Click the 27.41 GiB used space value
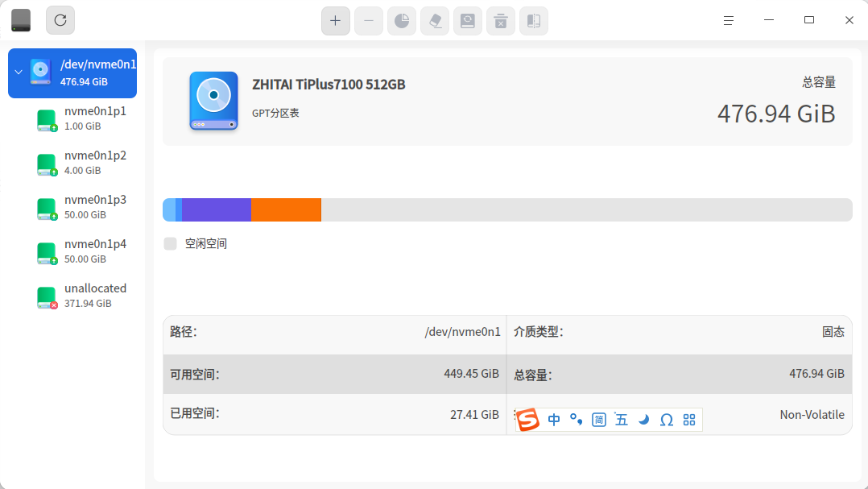This screenshot has width=868, height=489. 474,415
